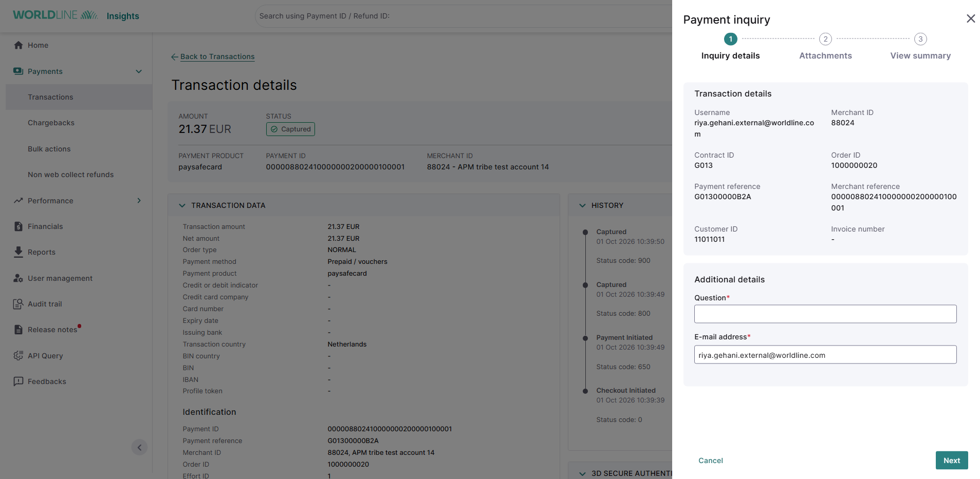
Task: Click the Next button
Action: 951,461
